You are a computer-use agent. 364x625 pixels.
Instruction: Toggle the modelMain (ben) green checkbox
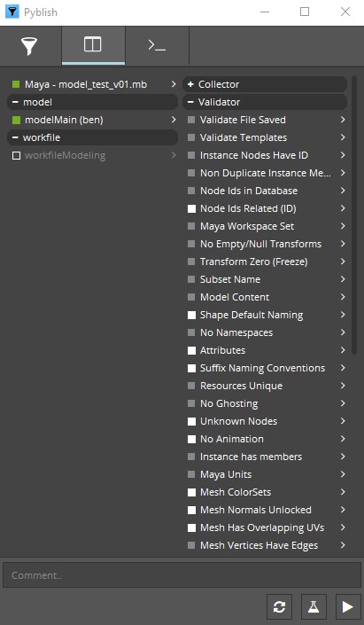16,120
